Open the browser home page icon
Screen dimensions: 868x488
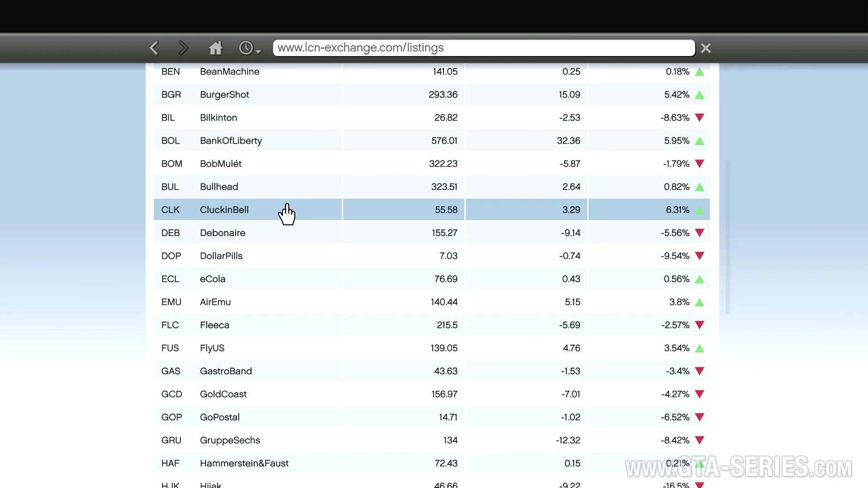216,48
